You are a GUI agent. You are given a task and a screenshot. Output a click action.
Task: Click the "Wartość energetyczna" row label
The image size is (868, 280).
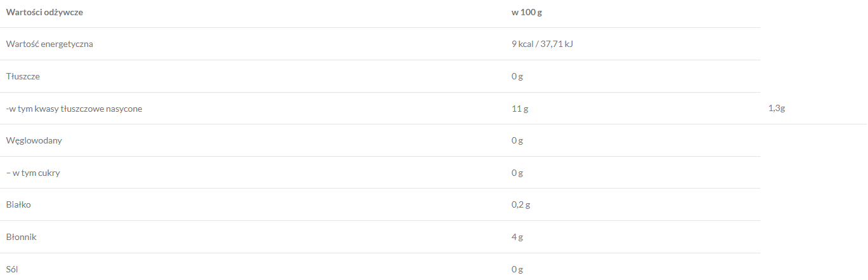click(49, 44)
